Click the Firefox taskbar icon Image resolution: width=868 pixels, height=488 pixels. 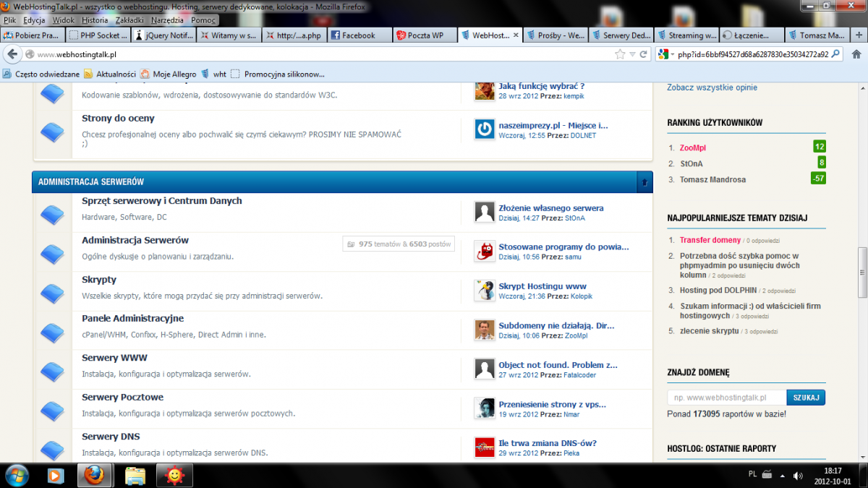click(94, 475)
